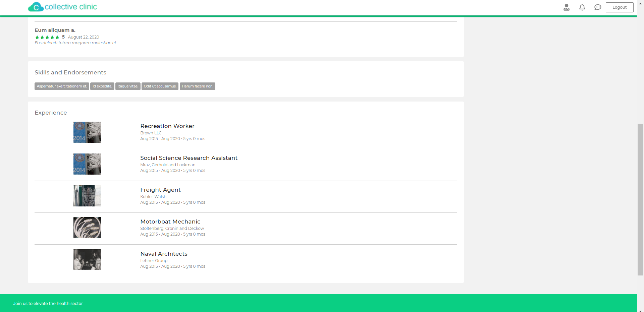Click the 'Eum aliquam a.' review title
Viewport: 644px width, 312px height.
55,30
